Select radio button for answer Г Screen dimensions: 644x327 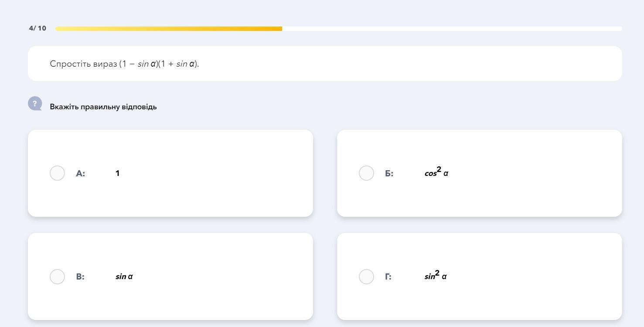coord(366,276)
